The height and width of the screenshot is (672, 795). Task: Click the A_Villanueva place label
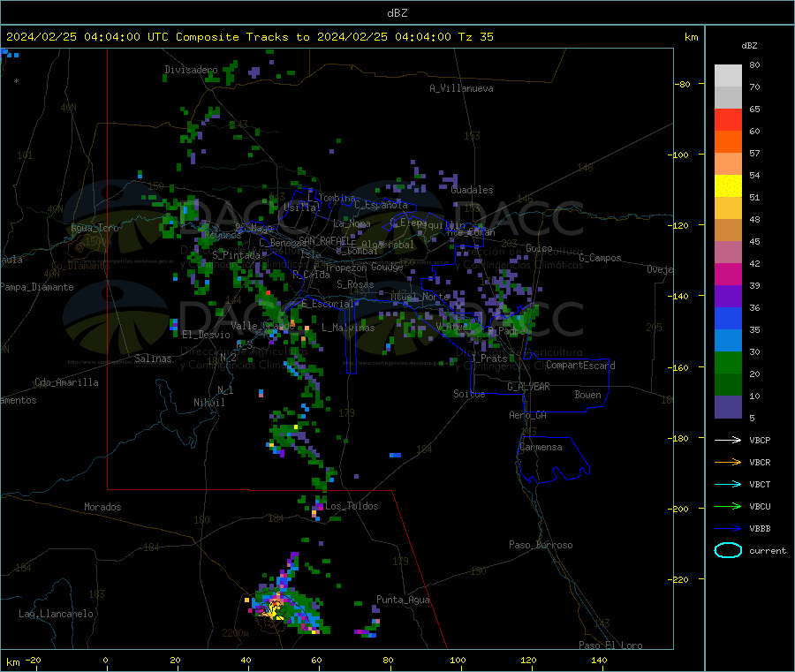click(461, 88)
